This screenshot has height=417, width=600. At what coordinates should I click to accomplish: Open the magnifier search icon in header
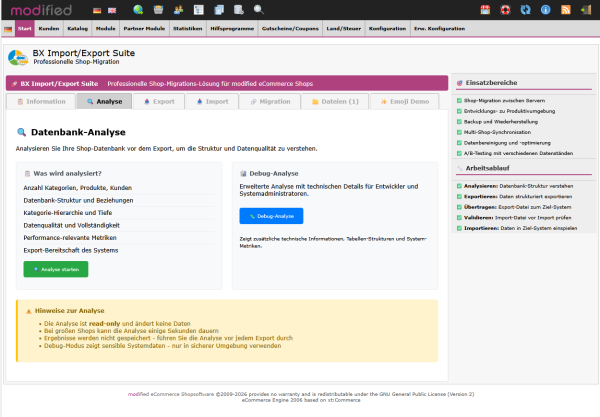(258, 10)
